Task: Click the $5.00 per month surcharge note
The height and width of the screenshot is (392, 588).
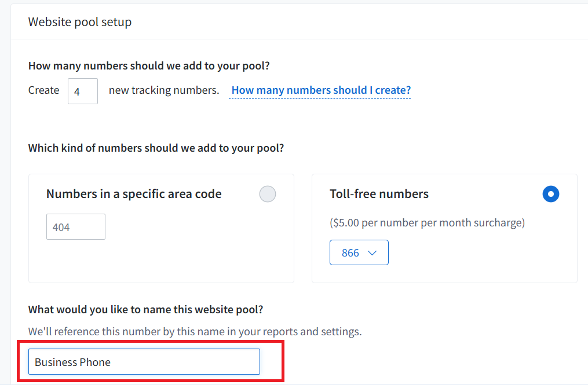Action: [x=427, y=222]
